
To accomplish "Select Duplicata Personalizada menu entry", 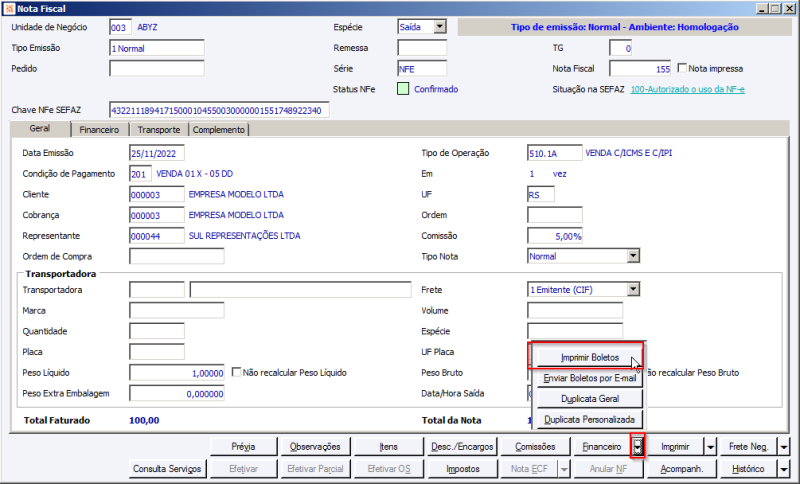I will (590, 420).
